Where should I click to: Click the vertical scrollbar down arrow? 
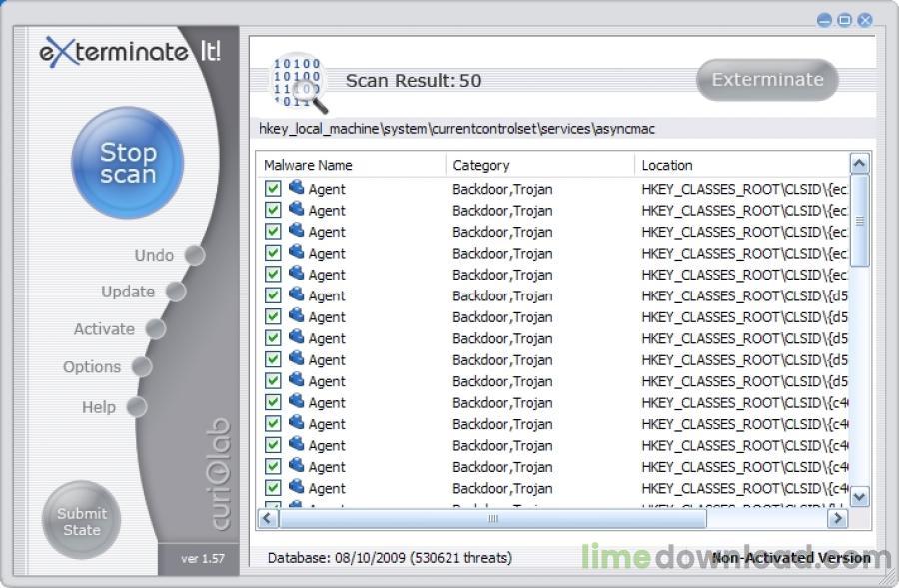[x=859, y=496]
